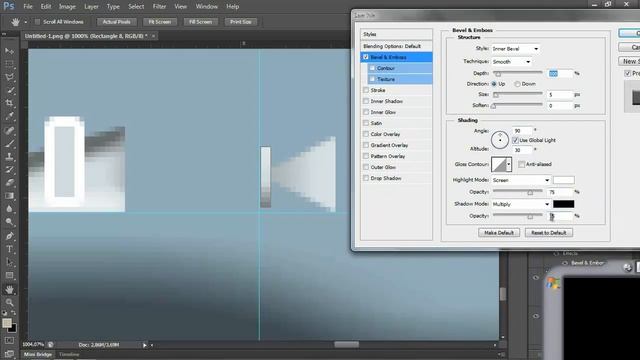
Task: Enable Scroll All Windows checkbox
Action: click(37, 22)
